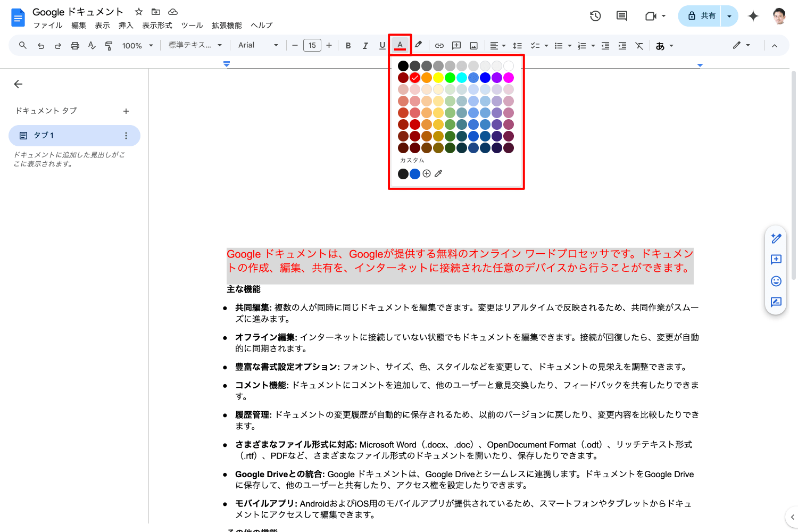Screen dimensions: 798x532
Task: Choose the magenta color swatch
Action: click(509, 78)
